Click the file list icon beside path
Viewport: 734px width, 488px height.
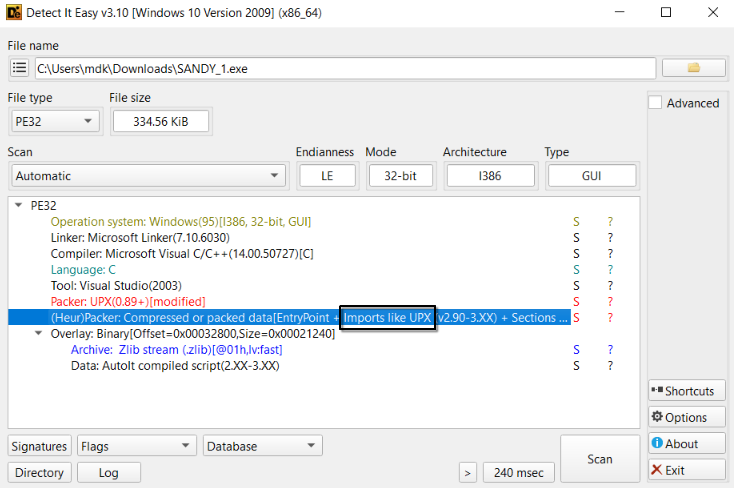click(19, 68)
